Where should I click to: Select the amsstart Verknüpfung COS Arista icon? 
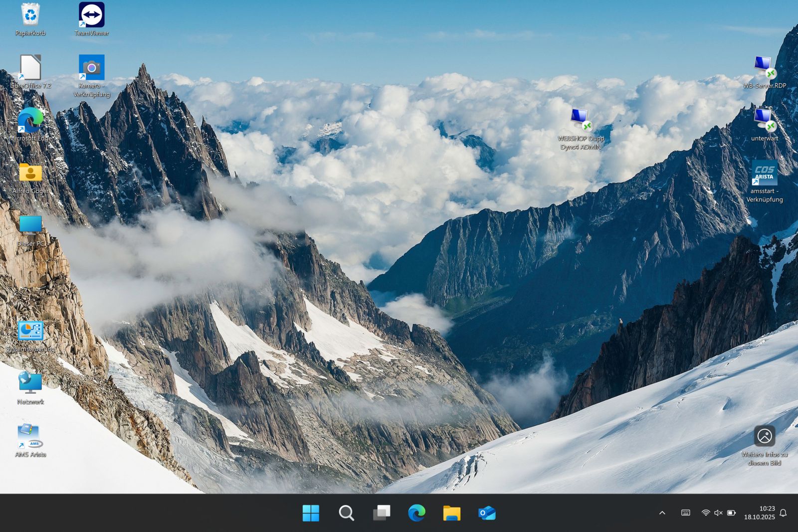pos(764,174)
